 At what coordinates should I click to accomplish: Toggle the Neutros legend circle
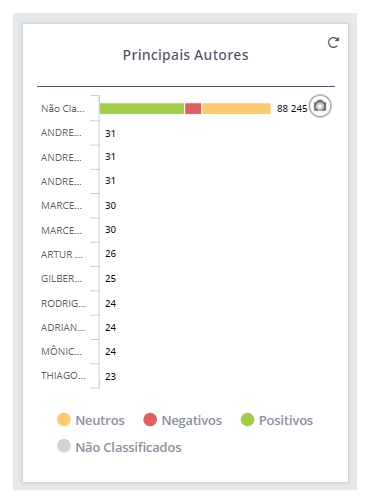64,420
